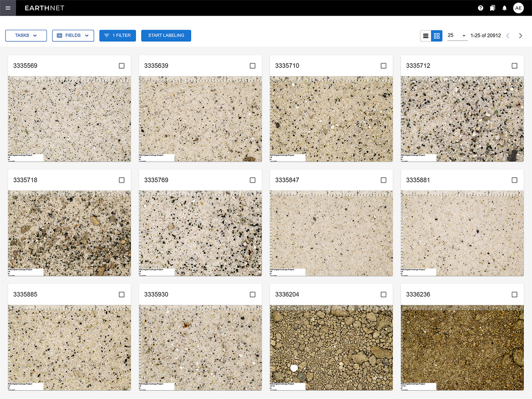Open the hamburger navigation menu

(x=8, y=8)
